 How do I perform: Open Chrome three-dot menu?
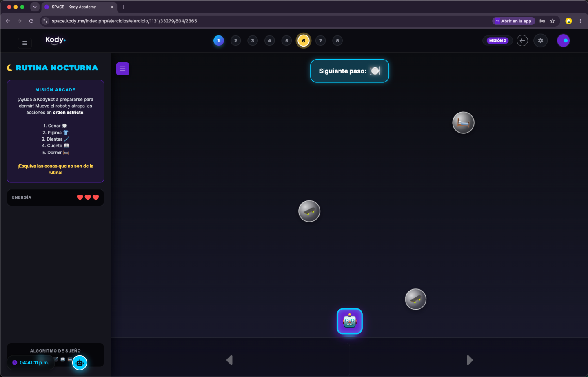click(x=580, y=21)
